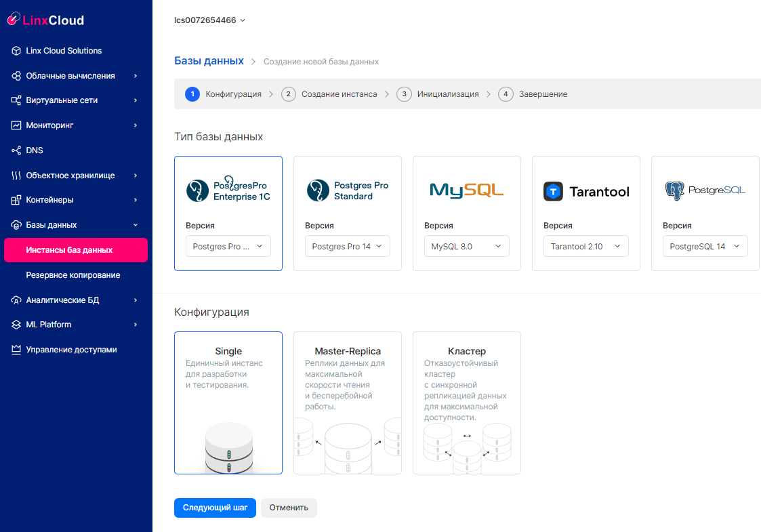Click the Tarantool logo icon
This screenshot has height=532, width=761.
click(553, 191)
